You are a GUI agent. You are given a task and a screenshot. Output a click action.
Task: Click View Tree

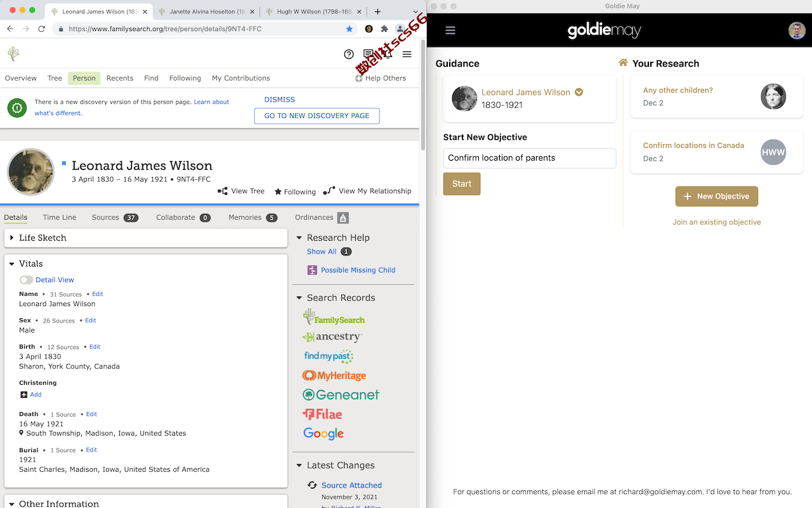241,190
